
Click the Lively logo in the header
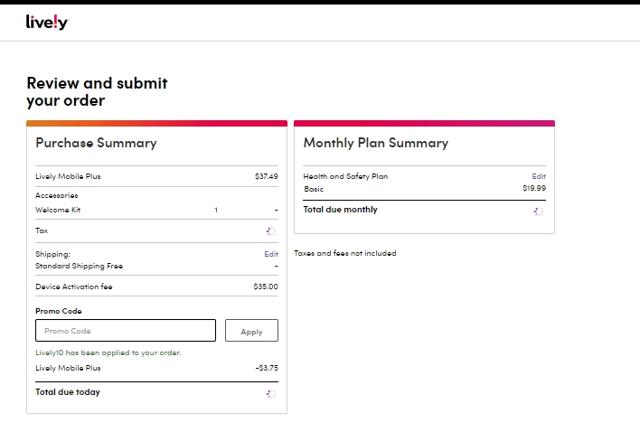(x=47, y=22)
